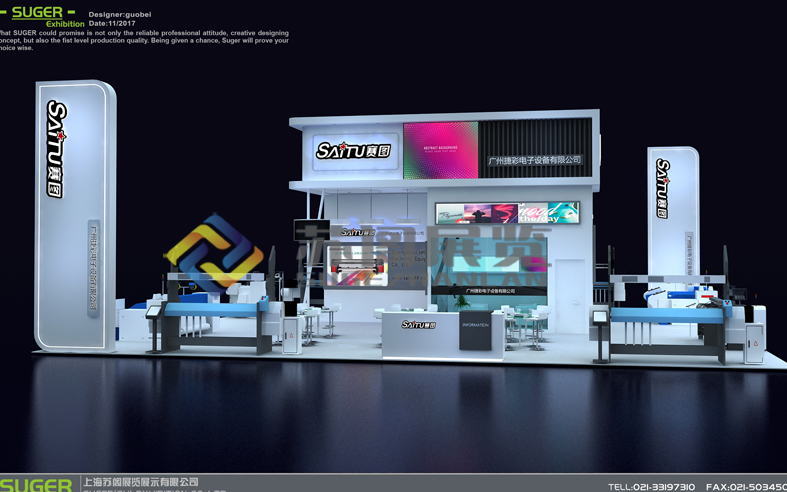The height and width of the screenshot is (492, 787).
Task: Click the SAITU logo on the right tower
Action: (662, 188)
